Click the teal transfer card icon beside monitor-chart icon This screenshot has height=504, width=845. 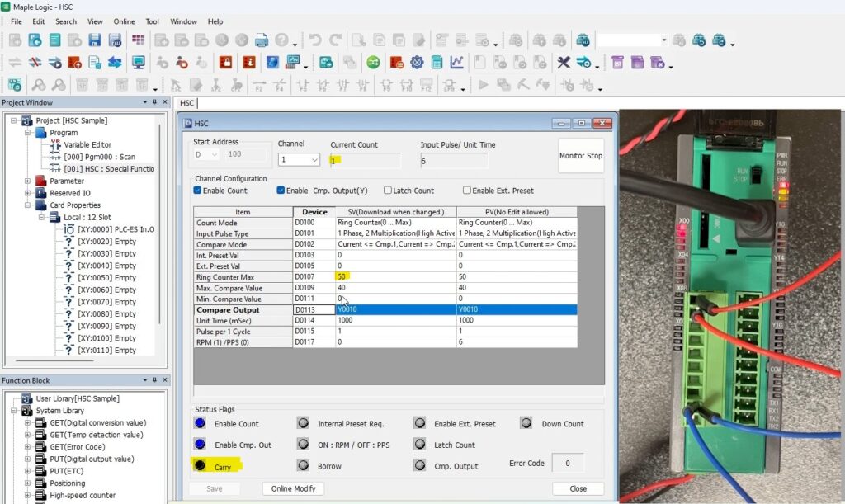pyautogui.click(x=326, y=63)
